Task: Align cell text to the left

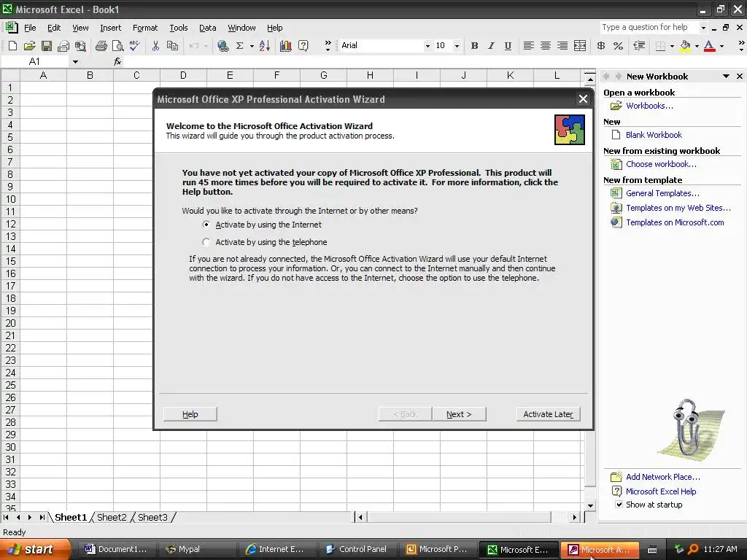Action: point(528,46)
